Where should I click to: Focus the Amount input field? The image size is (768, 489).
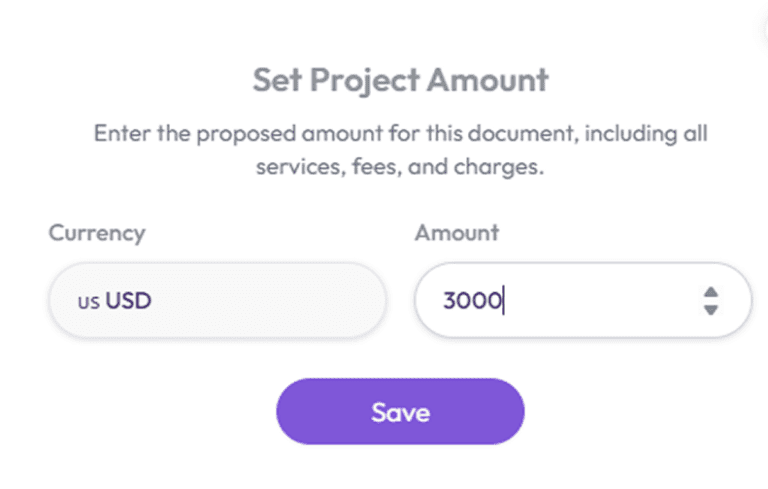pos(583,300)
